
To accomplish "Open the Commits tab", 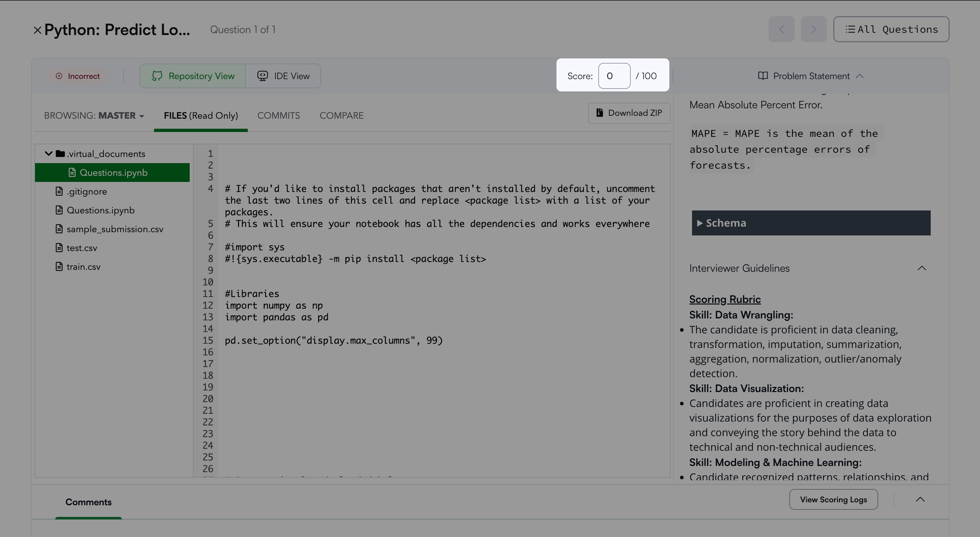I will pyautogui.click(x=279, y=116).
